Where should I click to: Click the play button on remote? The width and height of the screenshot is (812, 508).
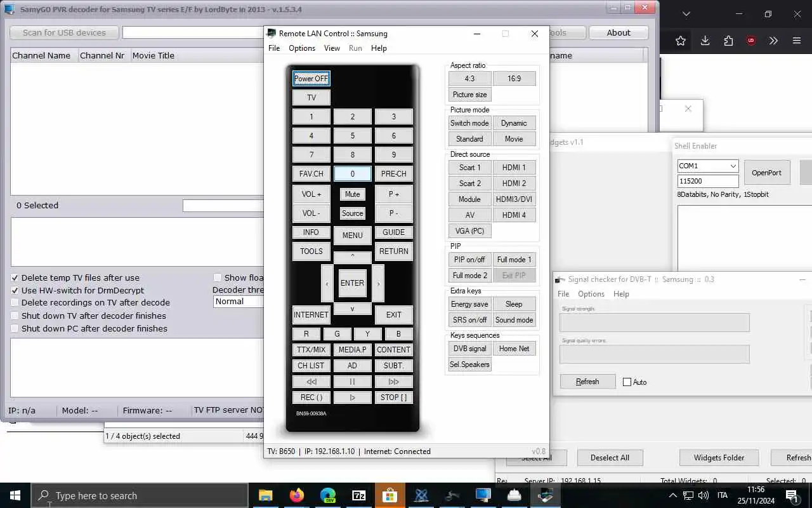pyautogui.click(x=352, y=398)
